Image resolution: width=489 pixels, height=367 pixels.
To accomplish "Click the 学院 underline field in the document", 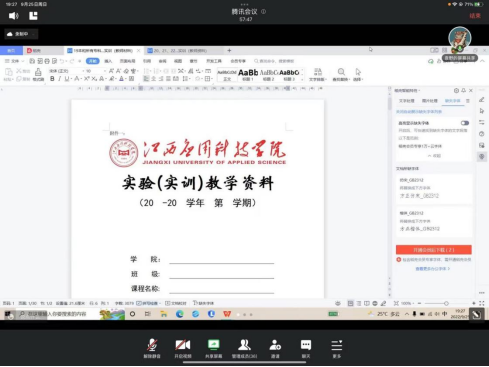I will [x=221, y=259].
